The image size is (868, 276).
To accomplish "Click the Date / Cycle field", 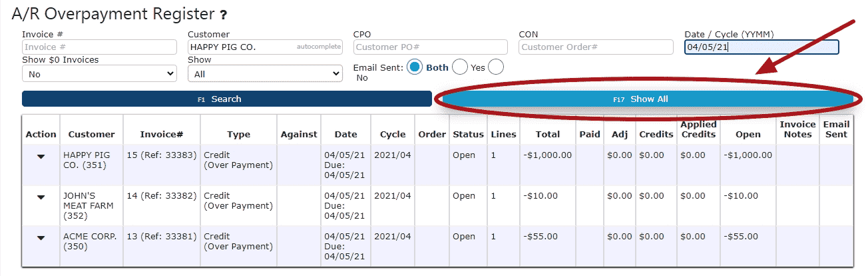I will (x=761, y=47).
